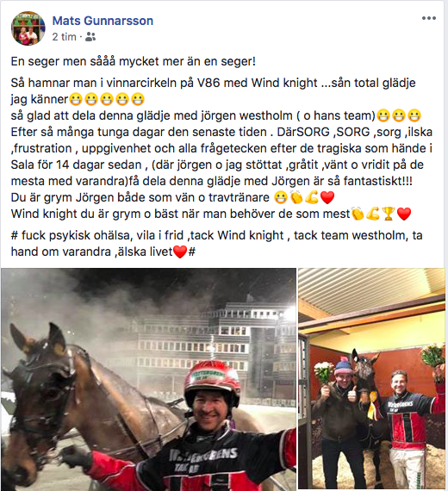The height and width of the screenshot is (491, 448).
Task: Open the round profile picture avatar
Action: 28,28
